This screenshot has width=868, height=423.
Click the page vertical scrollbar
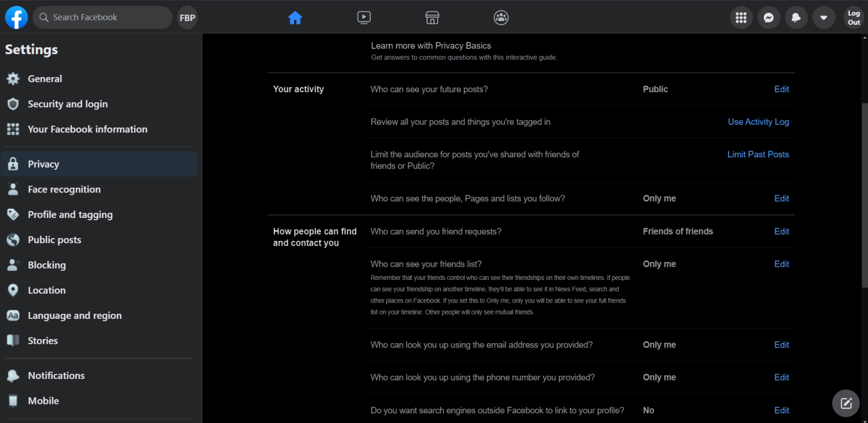865,195
